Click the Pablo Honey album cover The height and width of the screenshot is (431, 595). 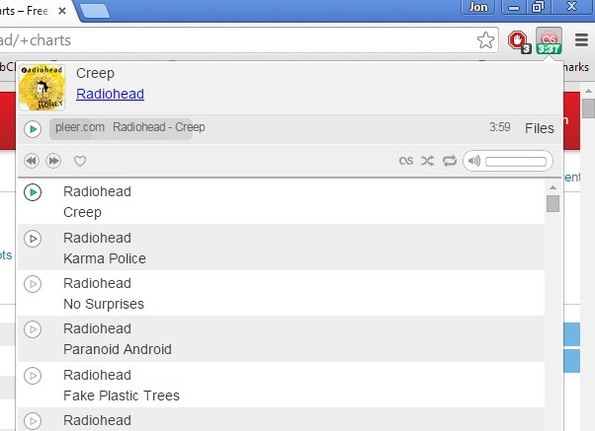click(x=42, y=87)
